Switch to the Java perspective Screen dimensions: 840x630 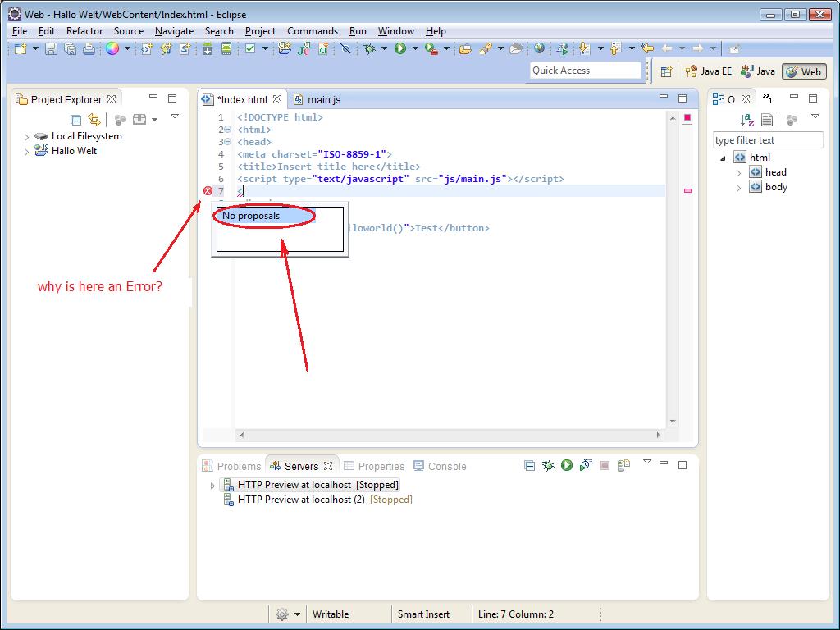point(757,71)
